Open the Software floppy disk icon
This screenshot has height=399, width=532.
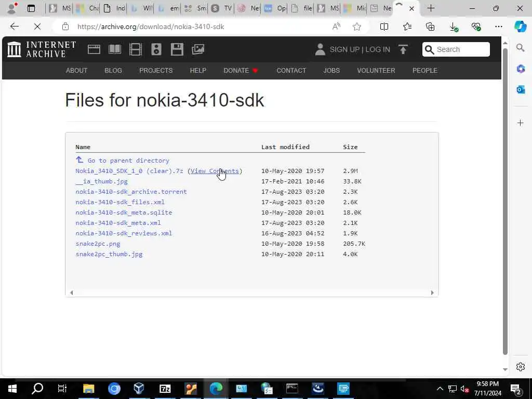pos(177,49)
